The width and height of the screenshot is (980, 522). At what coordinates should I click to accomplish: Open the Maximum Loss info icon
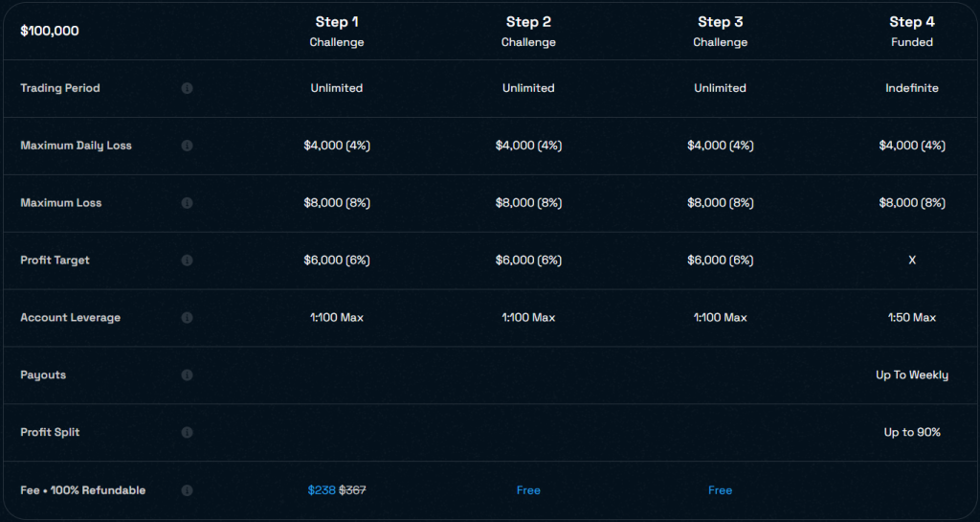[x=187, y=203]
